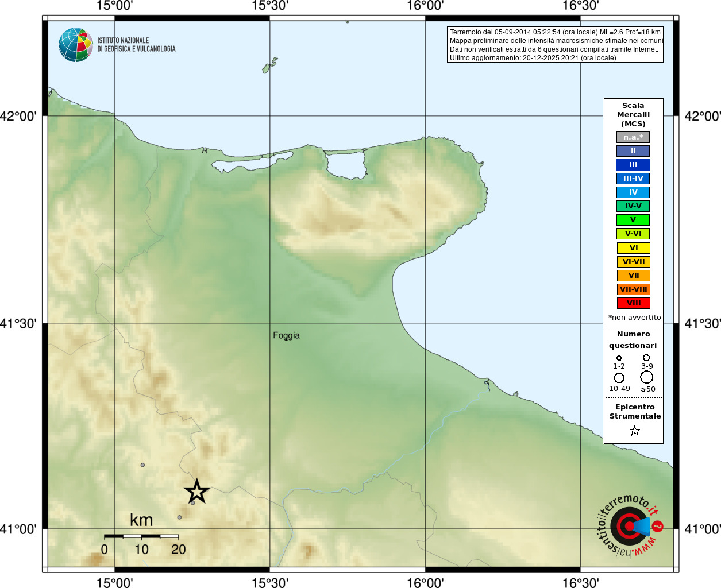Click the 3-9 questionnaires circle symbol

click(x=646, y=358)
